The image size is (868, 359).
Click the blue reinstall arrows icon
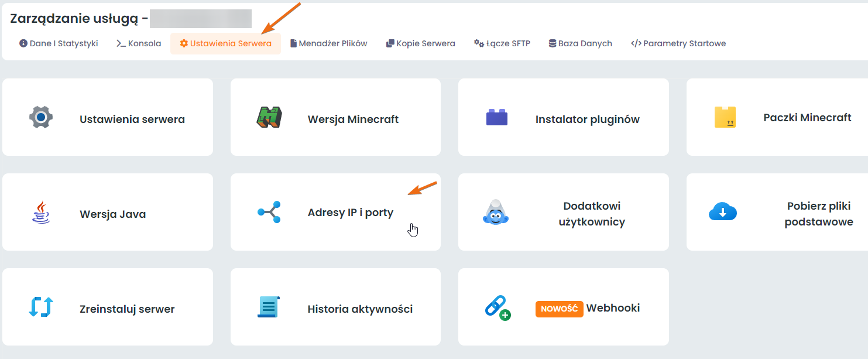coord(41,307)
